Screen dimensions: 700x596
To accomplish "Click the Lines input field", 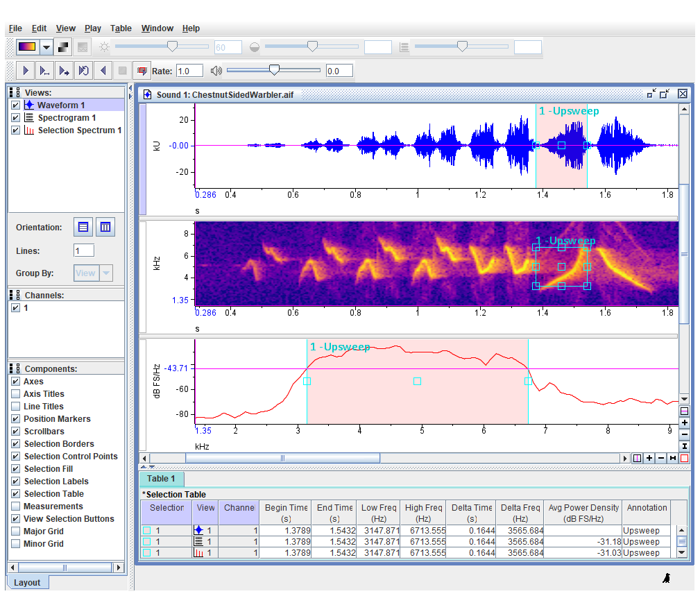I will click(x=84, y=250).
